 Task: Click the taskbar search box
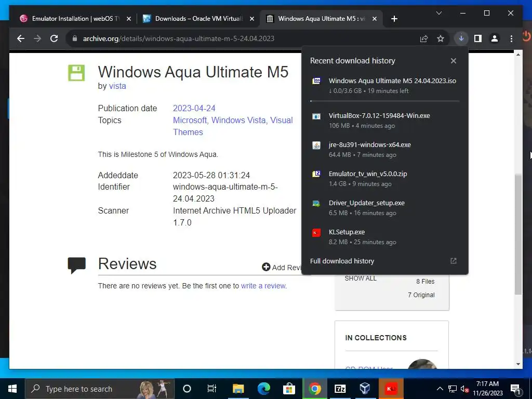coord(99,389)
